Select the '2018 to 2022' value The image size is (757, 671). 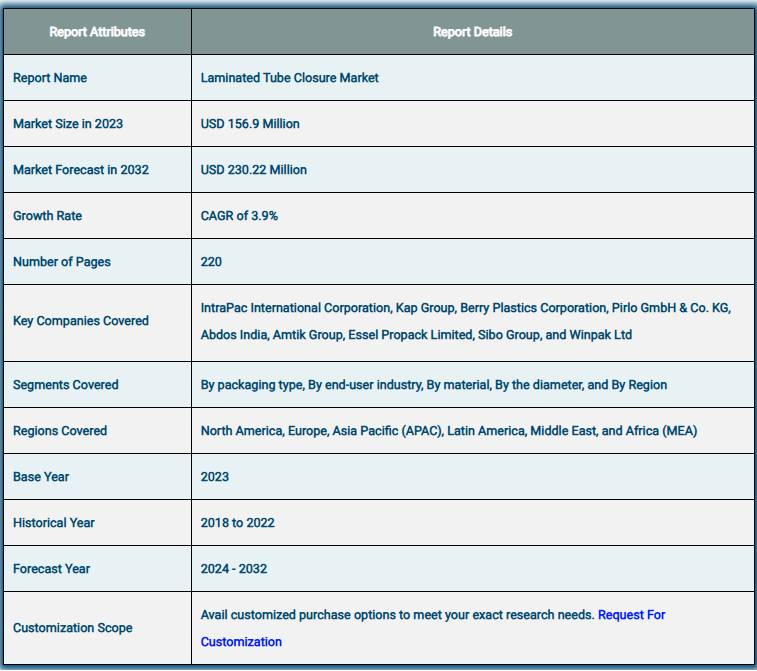click(x=238, y=523)
